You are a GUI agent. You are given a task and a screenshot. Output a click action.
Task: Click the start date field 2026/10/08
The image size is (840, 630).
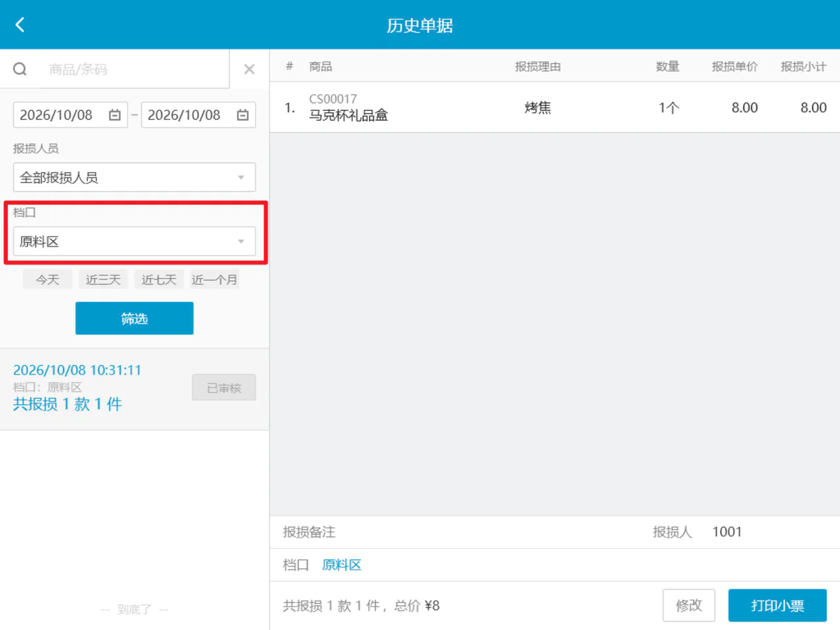click(x=70, y=115)
